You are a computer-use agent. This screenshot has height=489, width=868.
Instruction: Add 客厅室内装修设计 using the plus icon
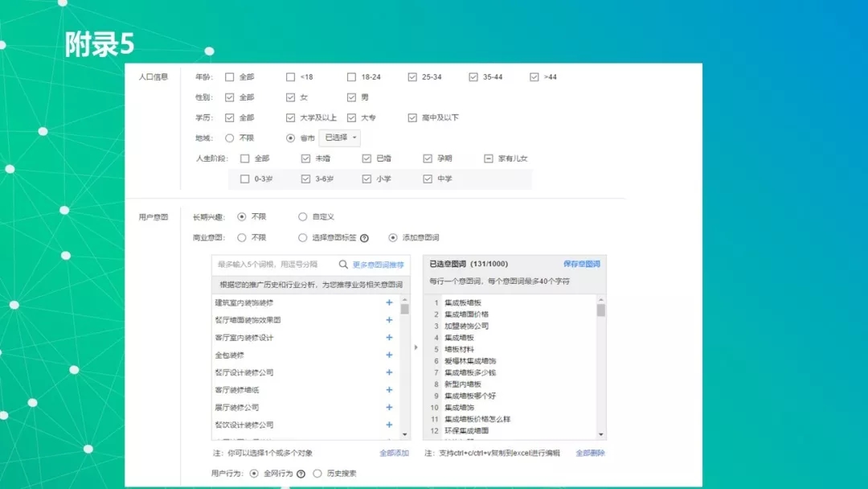point(389,338)
